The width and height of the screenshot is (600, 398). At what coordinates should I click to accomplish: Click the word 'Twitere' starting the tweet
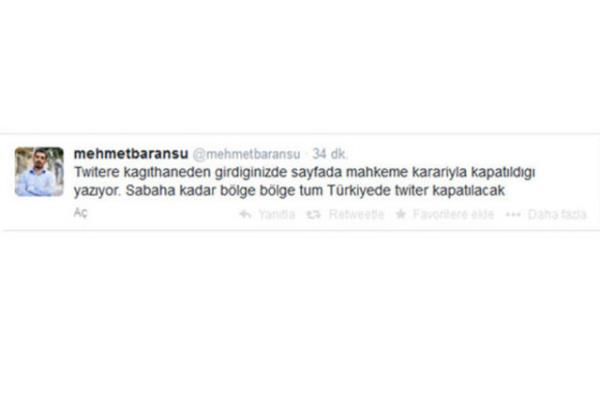pos(97,172)
